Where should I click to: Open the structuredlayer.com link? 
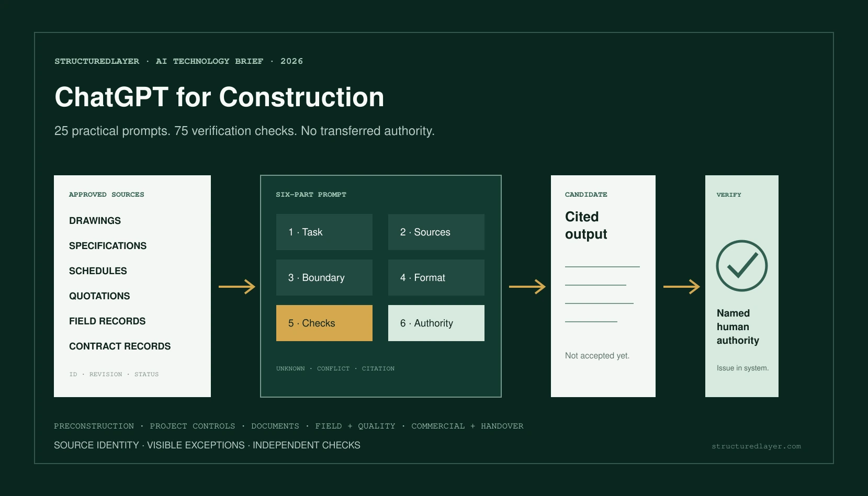(756, 446)
